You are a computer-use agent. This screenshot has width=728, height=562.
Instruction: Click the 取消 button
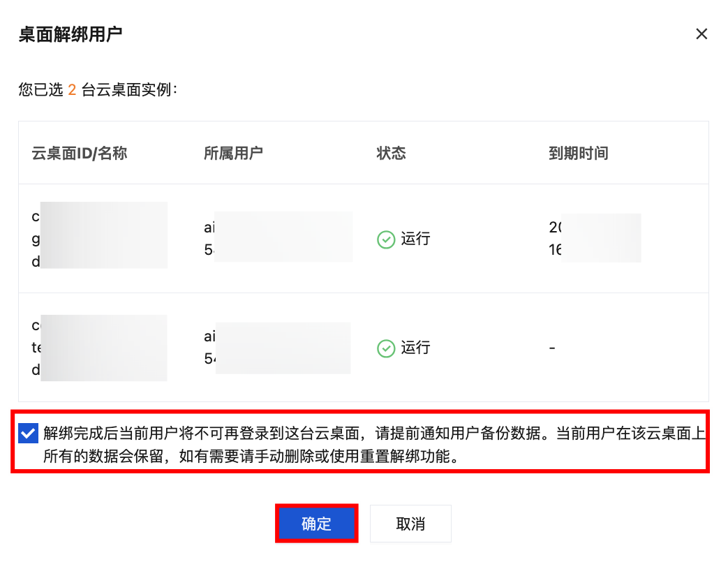point(410,524)
